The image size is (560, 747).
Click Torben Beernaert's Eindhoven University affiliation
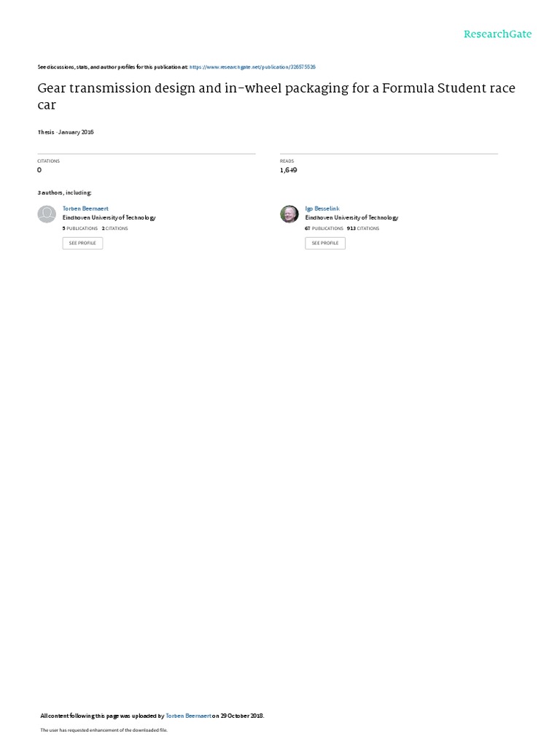pyautogui.click(x=109, y=217)
